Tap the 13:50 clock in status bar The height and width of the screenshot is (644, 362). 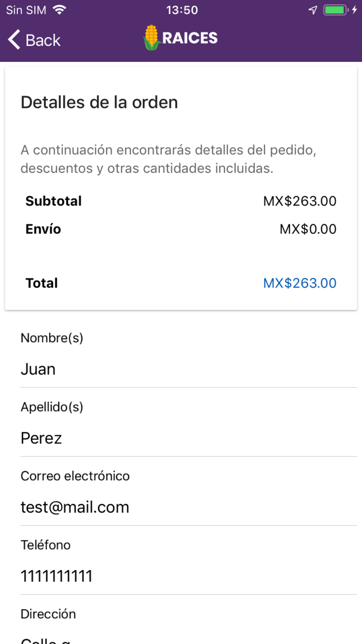(182, 10)
